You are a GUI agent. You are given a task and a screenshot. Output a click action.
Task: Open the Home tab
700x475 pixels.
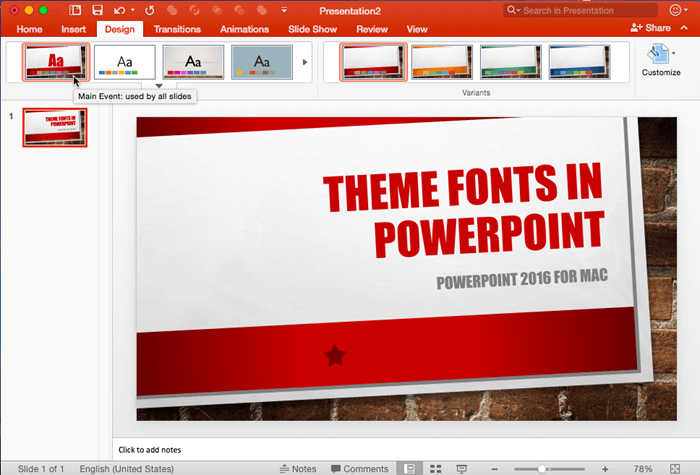[x=29, y=29]
